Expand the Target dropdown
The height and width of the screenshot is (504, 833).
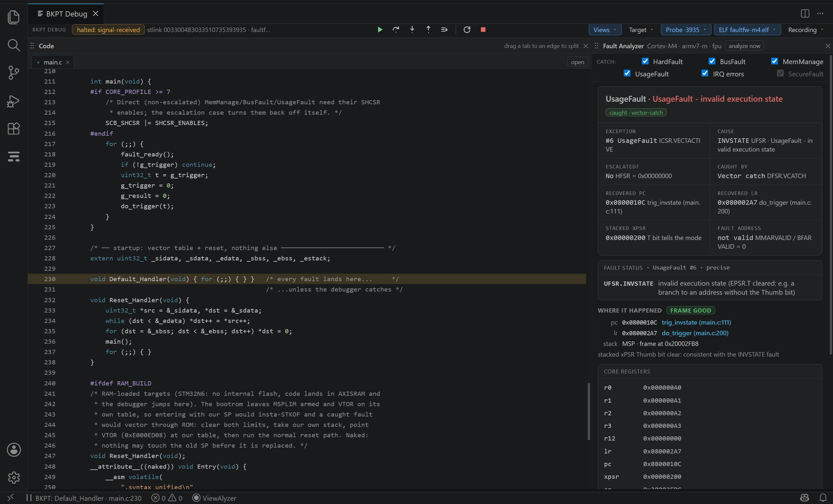point(641,30)
